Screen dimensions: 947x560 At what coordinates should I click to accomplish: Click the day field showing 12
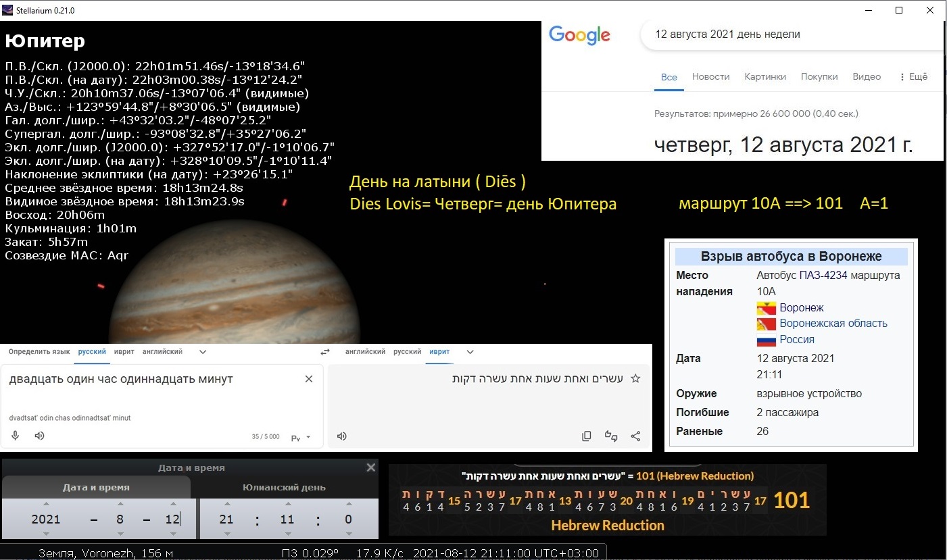pos(173,519)
